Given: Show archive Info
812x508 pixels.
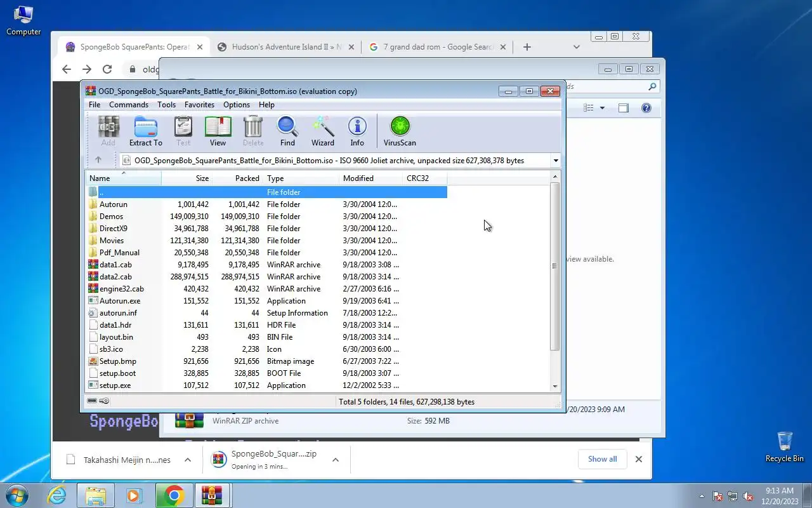Looking at the screenshot, I should pyautogui.click(x=357, y=131).
